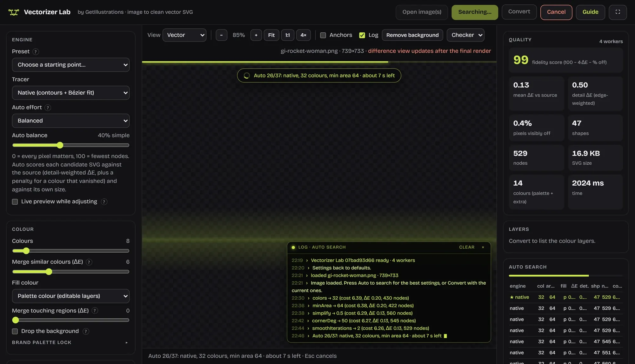Adjust the Merge similar colours slider

tap(71, 272)
